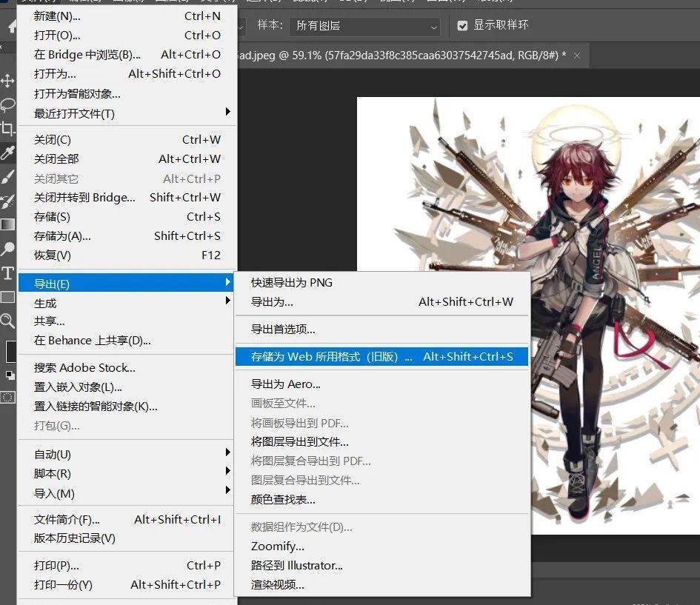Expand the 自动(U) submenu
Image resolution: width=700 pixels, height=605 pixels.
click(127, 454)
